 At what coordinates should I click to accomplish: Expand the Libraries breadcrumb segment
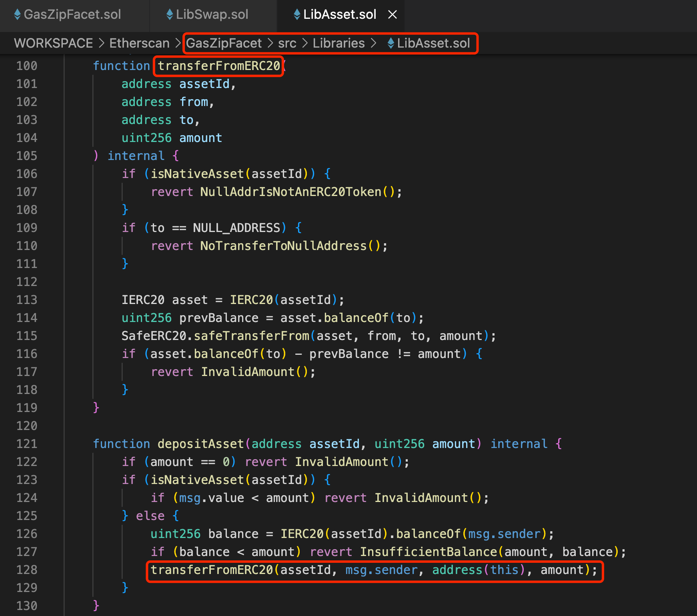coord(338,43)
